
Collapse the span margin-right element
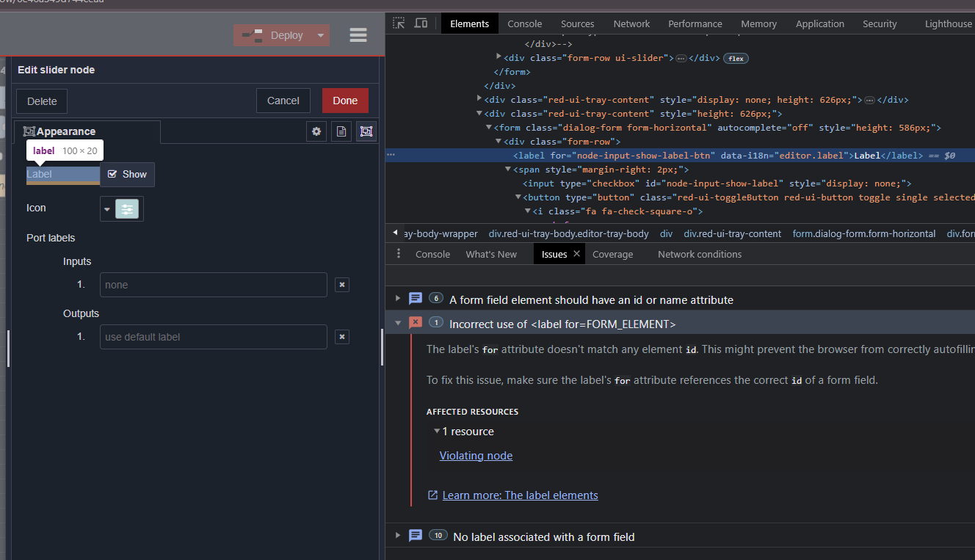[508, 169]
